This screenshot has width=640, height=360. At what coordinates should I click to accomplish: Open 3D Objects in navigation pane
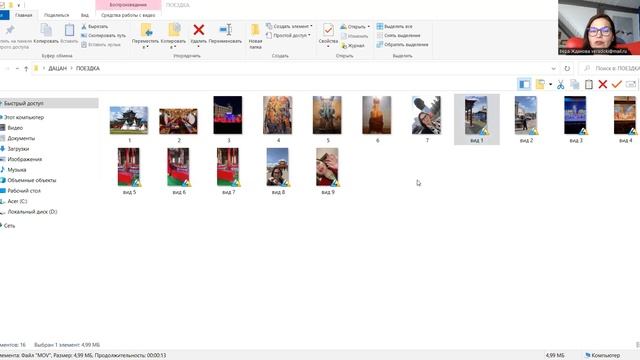(x=31, y=180)
